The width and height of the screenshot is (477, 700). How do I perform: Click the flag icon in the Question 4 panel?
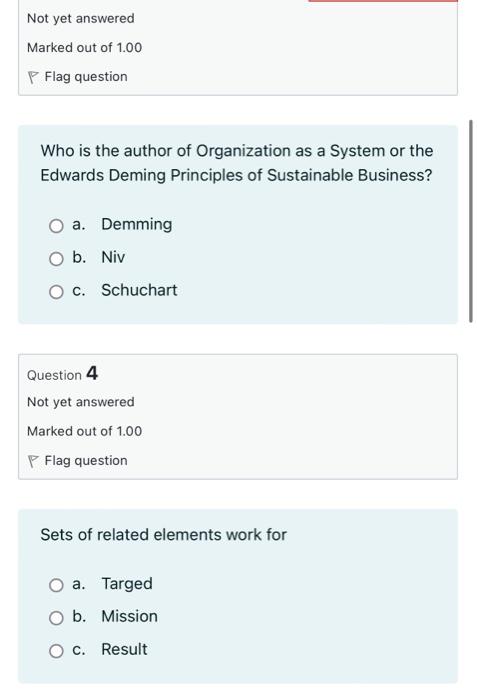pyautogui.click(x=33, y=461)
